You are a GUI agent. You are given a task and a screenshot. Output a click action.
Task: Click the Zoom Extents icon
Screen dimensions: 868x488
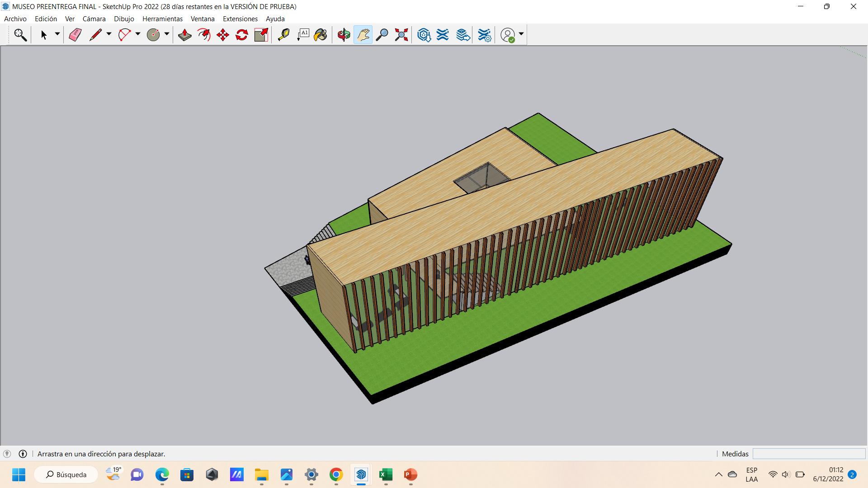pyautogui.click(x=401, y=35)
